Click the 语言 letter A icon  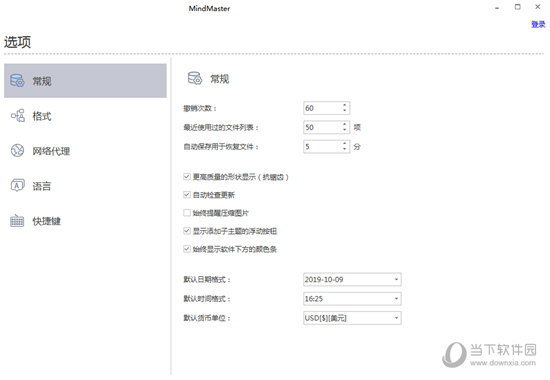[x=17, y=185]
